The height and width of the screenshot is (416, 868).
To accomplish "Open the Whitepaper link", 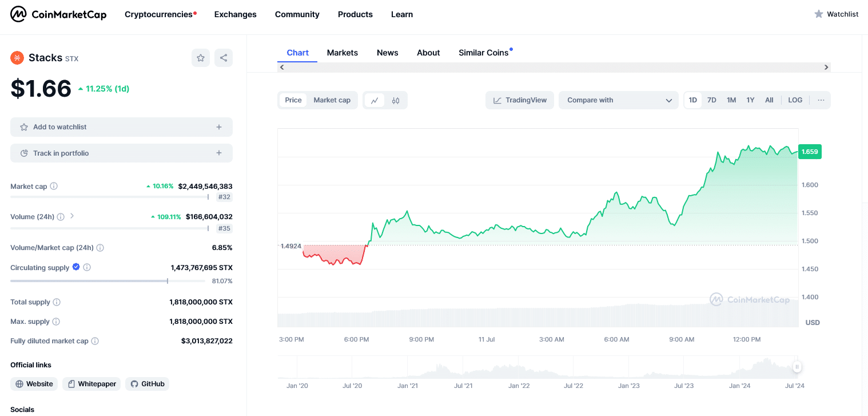I will (91, 384).
